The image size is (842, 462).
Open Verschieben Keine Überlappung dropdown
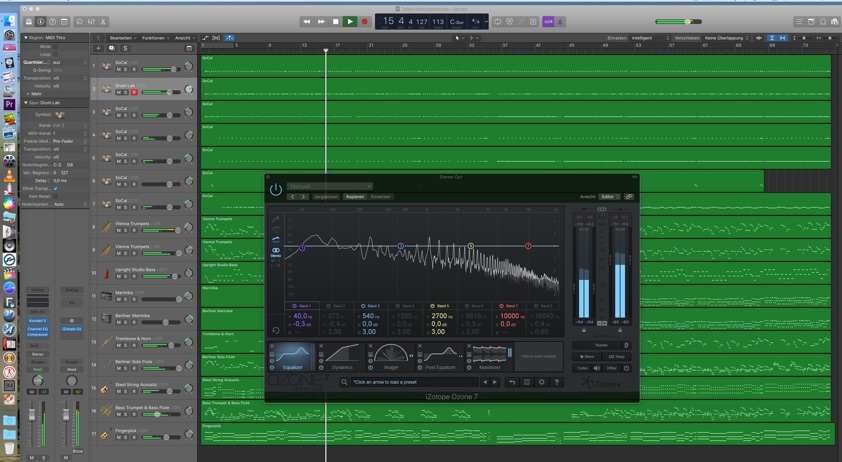click(726, 38)
